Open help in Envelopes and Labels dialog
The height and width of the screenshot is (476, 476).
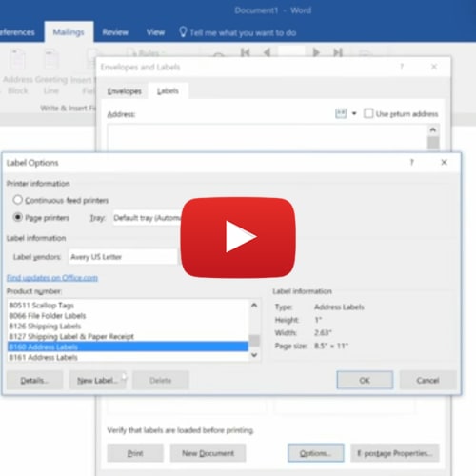402,67
